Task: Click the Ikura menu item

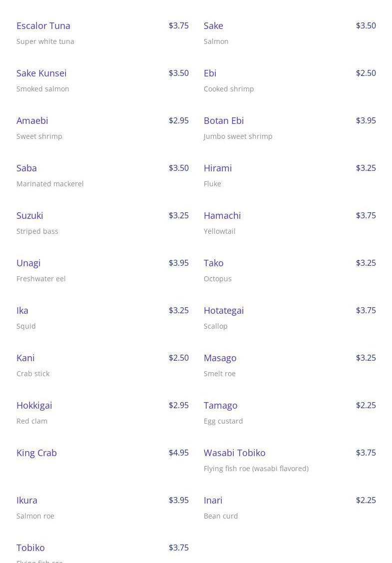Action: pos(27,500)
